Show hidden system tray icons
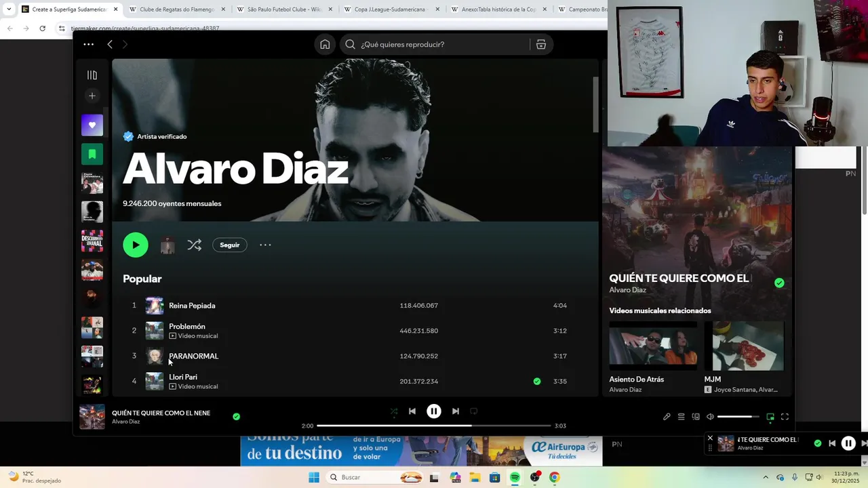The height and width of the screenshot is (488, 868). [766, 477]
